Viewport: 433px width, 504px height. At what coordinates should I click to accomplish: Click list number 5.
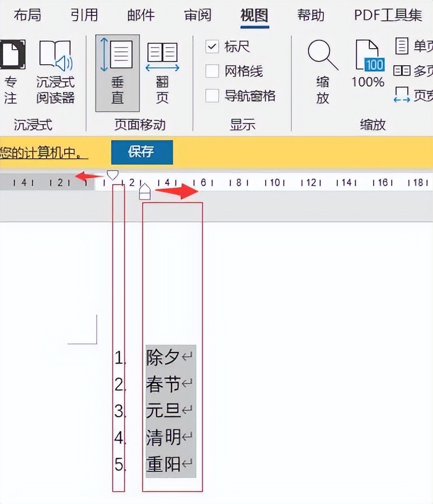(120, 464)
